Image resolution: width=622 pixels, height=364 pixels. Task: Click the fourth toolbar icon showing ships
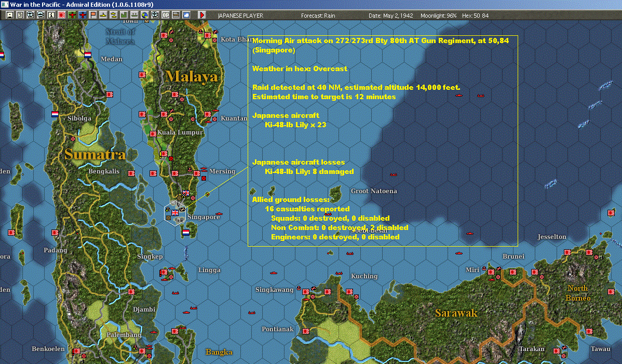[41, 15]
